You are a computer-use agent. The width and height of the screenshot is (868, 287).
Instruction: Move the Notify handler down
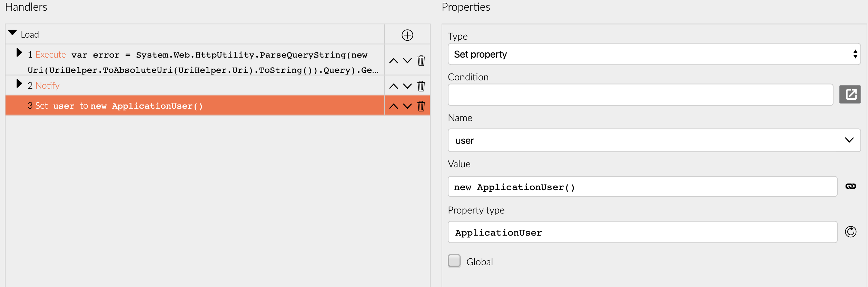click(x=407, y=86)
